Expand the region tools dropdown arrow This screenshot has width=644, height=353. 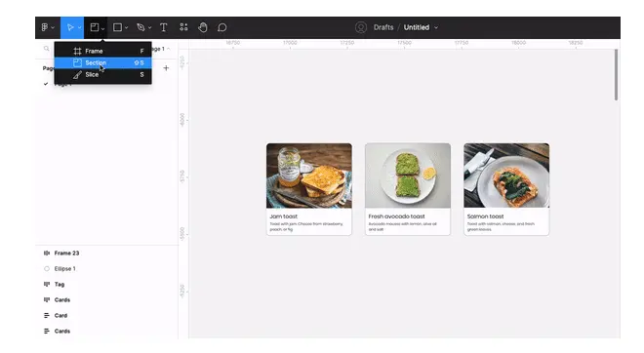tap(102, 28)
